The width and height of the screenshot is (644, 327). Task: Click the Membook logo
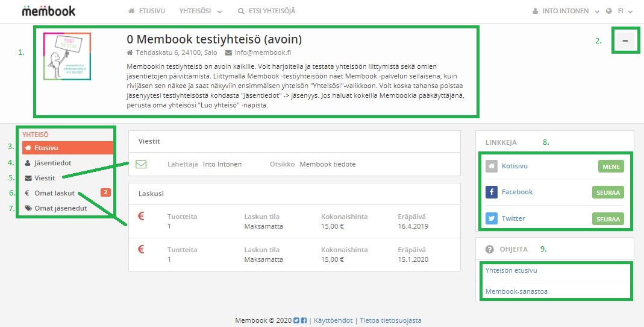tap(48, 11)
